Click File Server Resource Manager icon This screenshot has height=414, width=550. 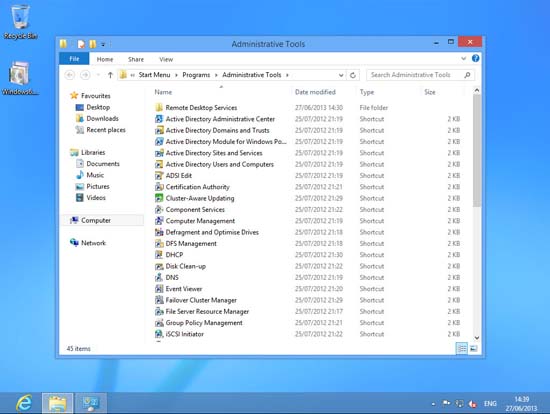(x=159, y=311)
